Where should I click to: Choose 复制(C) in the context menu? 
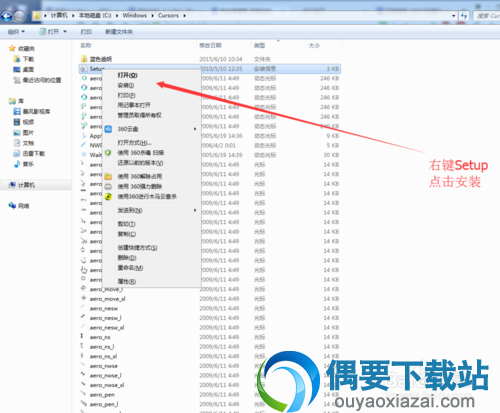pos(152,234)
